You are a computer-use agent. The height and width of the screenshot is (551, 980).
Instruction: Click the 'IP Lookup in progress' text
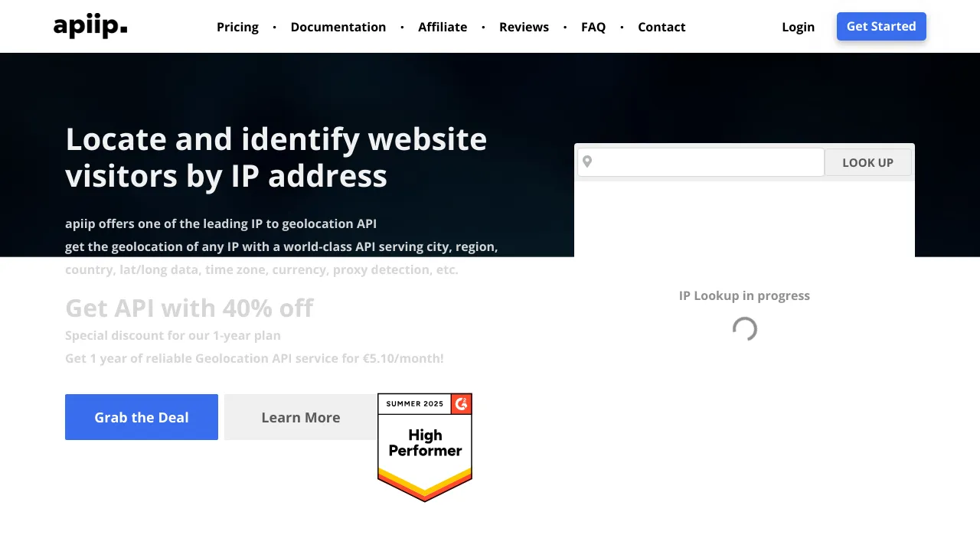point(744,295)
